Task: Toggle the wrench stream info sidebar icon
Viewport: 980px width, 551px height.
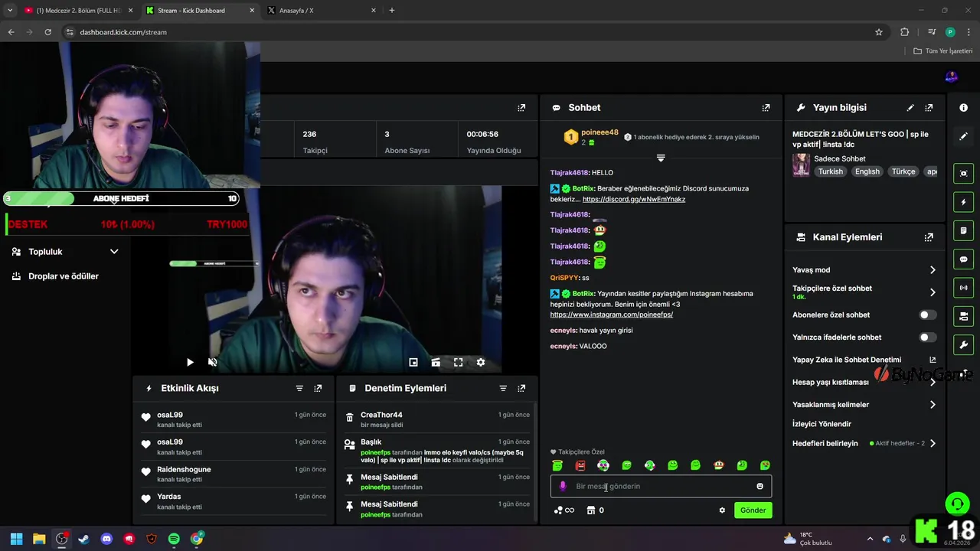Action: 963,344
